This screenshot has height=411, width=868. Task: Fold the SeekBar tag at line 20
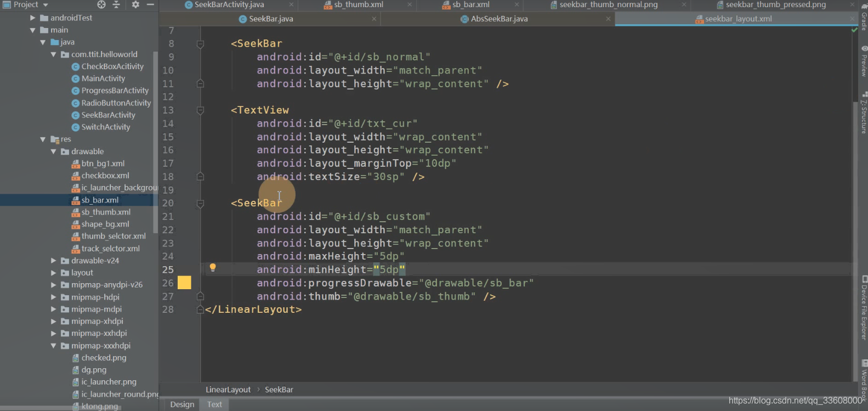[x=200, y=204]
